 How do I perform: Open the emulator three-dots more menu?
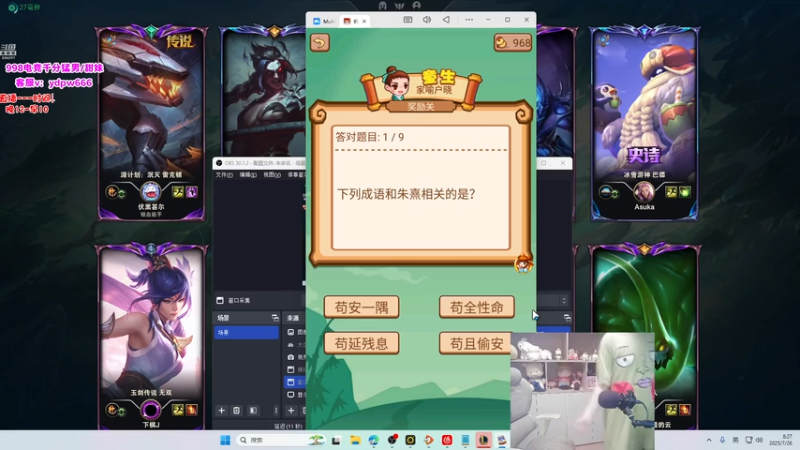point(469,20)
